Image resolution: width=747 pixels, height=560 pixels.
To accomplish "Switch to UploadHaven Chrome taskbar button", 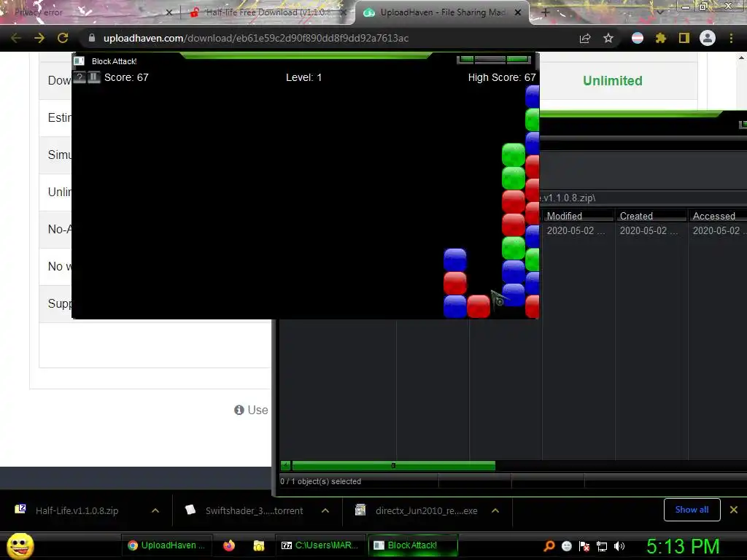I will pos(166,545).
